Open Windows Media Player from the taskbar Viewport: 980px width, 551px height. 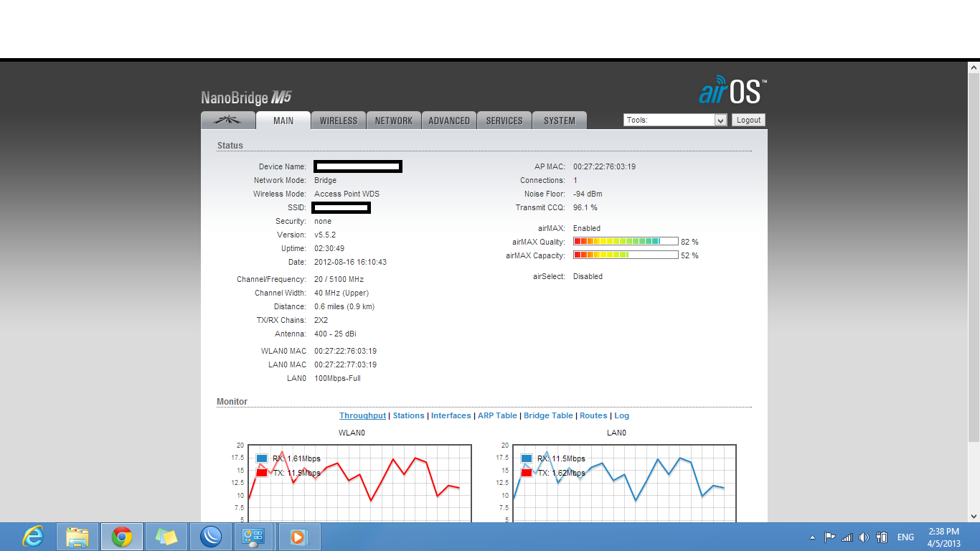[299, 536]
